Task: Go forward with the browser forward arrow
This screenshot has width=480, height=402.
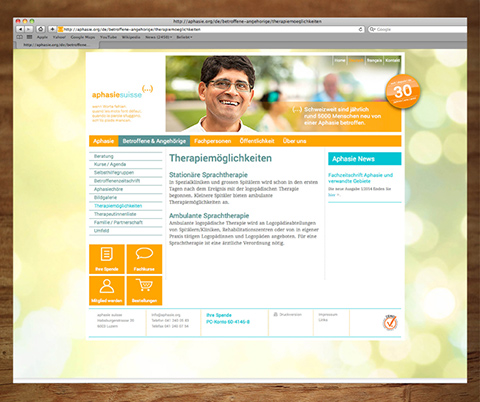Action: [29, 29]
